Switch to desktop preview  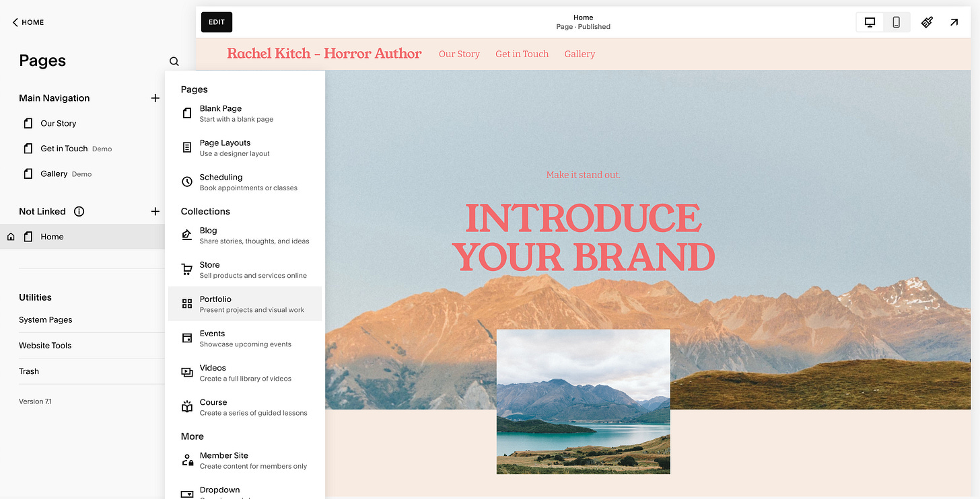pyautogui.click(x=870, y=22)
